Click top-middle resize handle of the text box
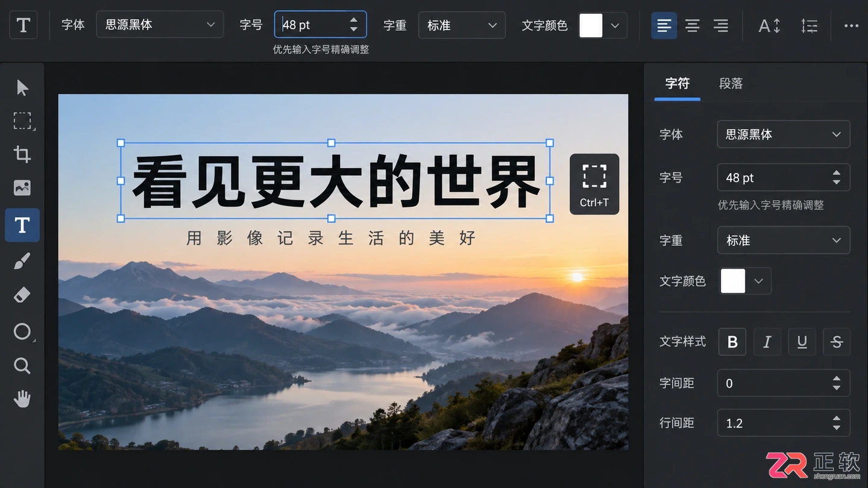Screen dimensions: 868x488 [331, 143]
